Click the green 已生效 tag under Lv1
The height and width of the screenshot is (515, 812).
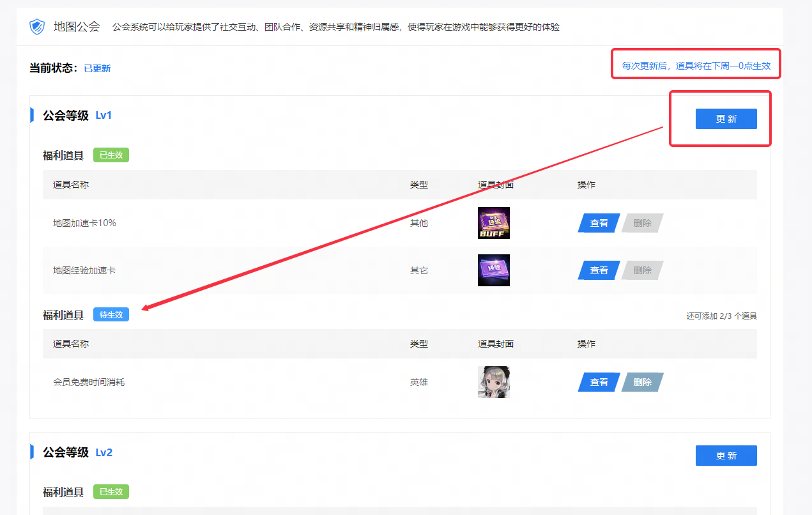coord(111,155)
